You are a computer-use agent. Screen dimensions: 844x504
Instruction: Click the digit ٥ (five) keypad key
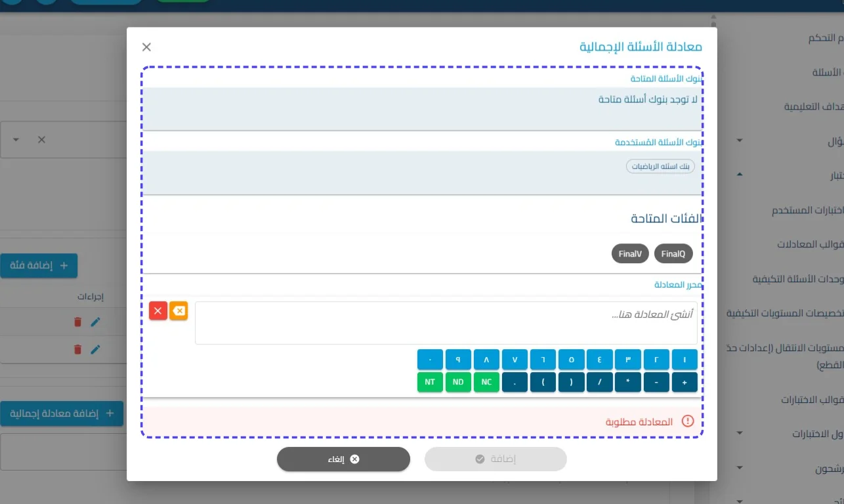pos(572,359)
